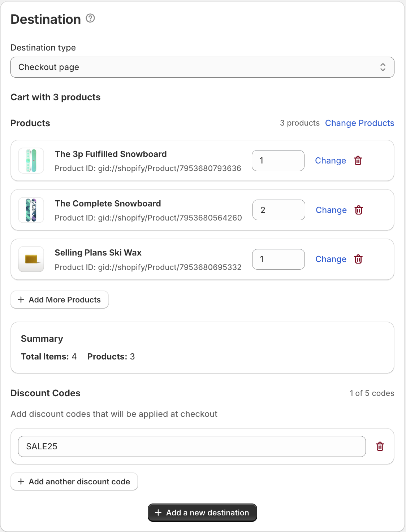Click Change for Selling Plans Ski Wax
Screen dimensions: 406x532
pyautogui.click(x=331, y=259)
